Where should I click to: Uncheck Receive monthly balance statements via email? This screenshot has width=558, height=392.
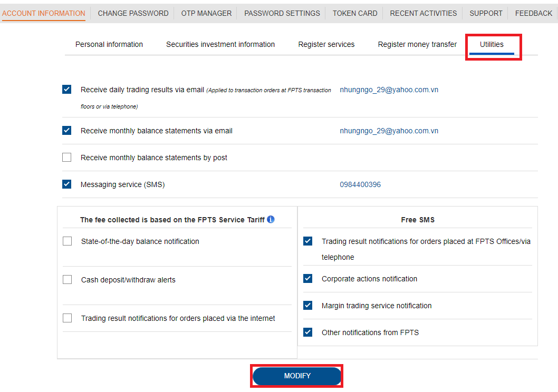[66, 131]
